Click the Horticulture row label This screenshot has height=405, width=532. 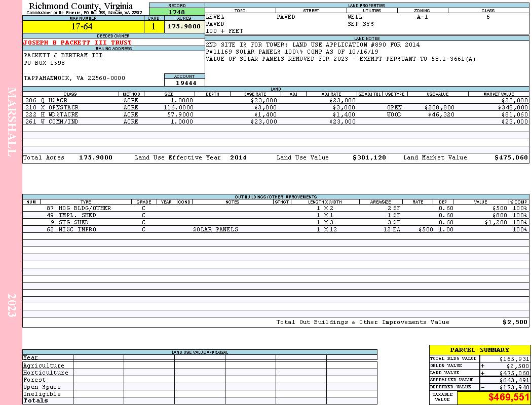[46, 373]
